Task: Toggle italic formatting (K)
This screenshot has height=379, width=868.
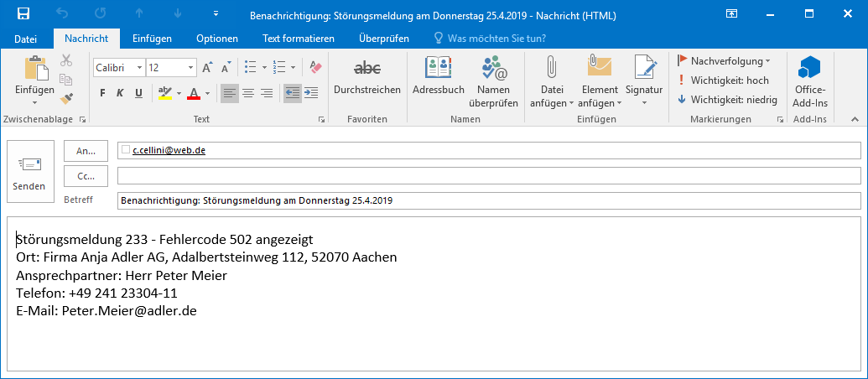Action: pyautogui.click(x=119, y=93)
